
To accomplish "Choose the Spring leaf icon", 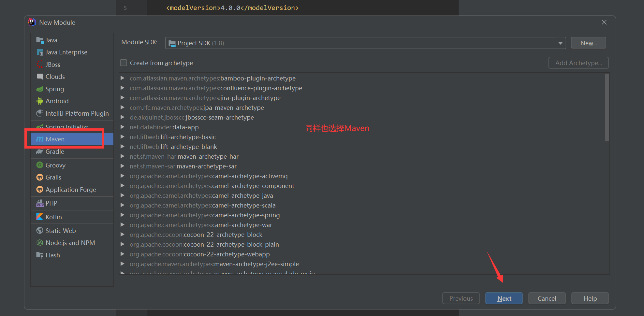I will pos(40,89).
